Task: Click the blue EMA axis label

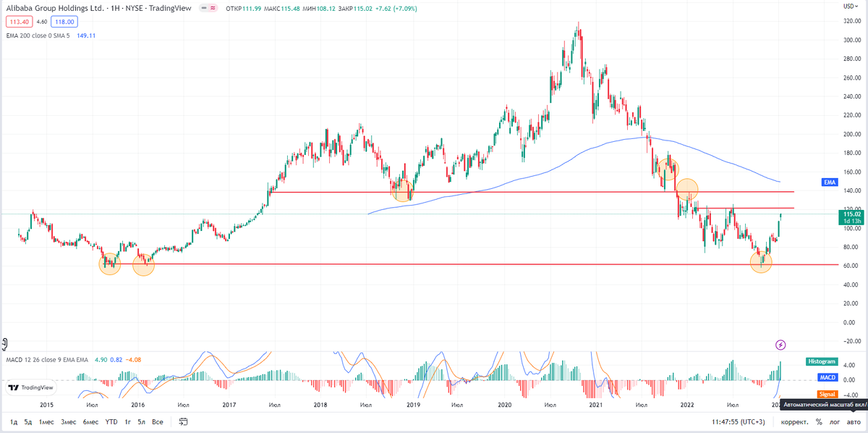Action: point(829,182)
